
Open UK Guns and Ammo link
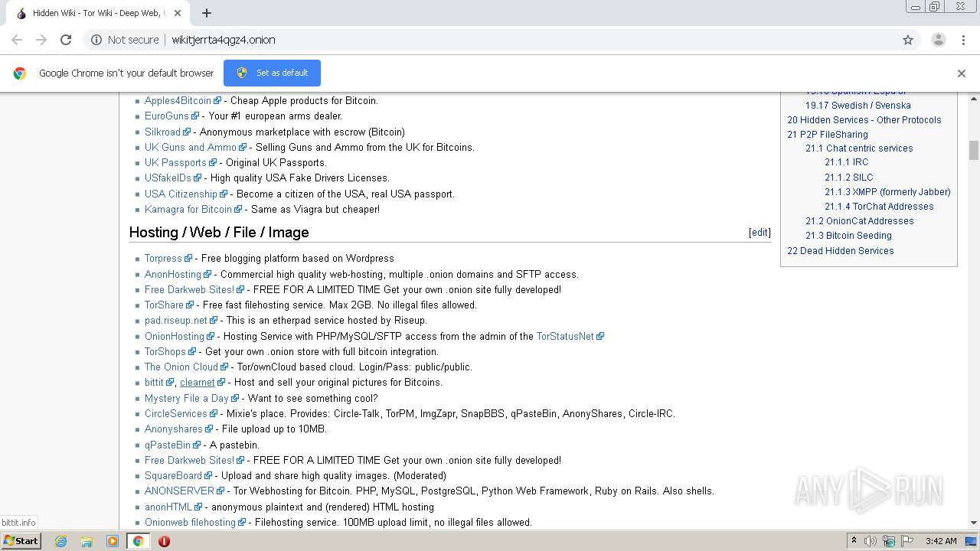tap(191, 147)
